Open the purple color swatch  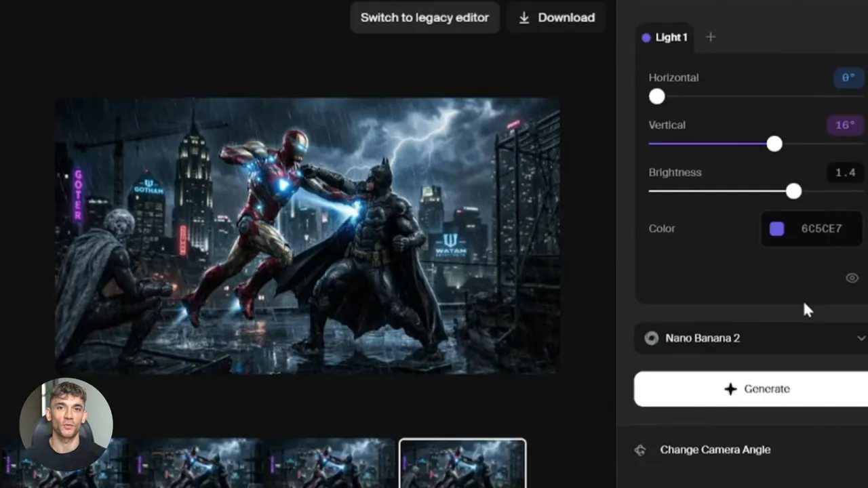pos(777,229)
